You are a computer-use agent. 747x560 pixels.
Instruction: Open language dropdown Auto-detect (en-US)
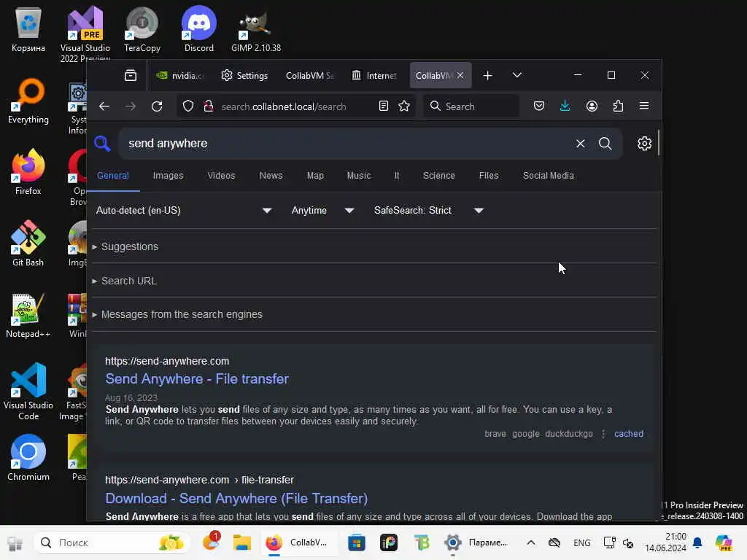[184, 211]
